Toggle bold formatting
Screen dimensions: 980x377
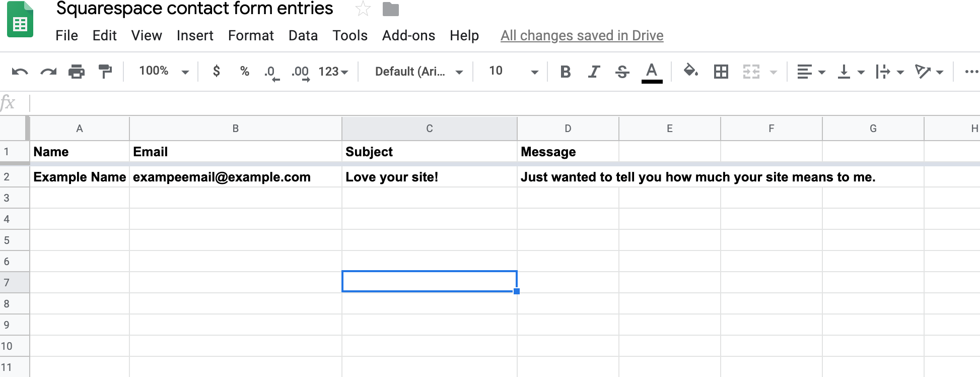pyautogui.click(x=566, y=72)
